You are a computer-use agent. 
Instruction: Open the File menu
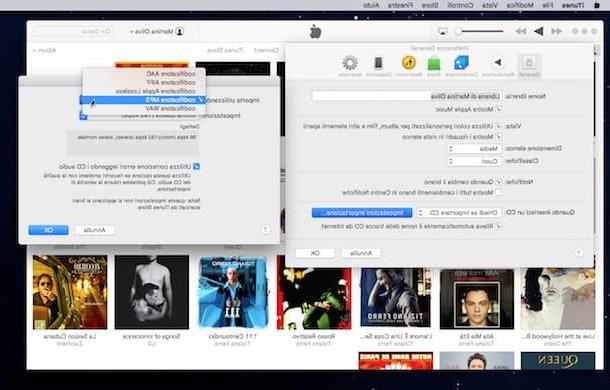[548, 5]
